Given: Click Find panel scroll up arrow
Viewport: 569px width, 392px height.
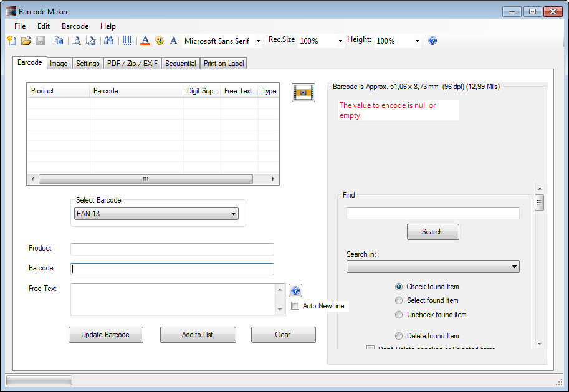Looking at the screenshot, I should coord(540,189).
